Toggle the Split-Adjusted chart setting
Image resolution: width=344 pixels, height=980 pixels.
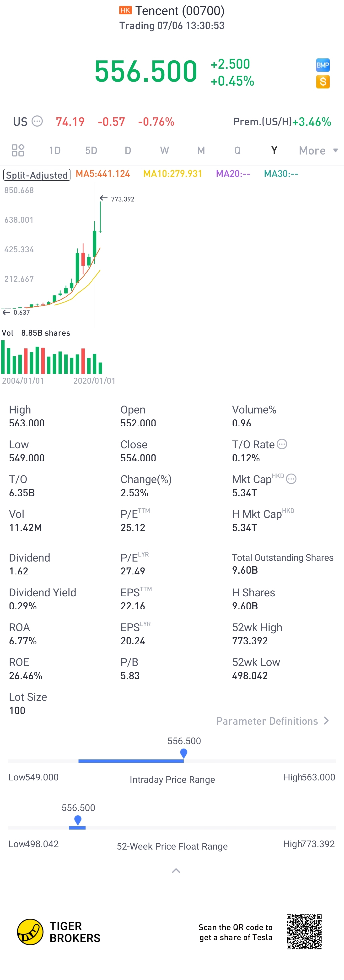pyautogui.click(x=37, y=175)
